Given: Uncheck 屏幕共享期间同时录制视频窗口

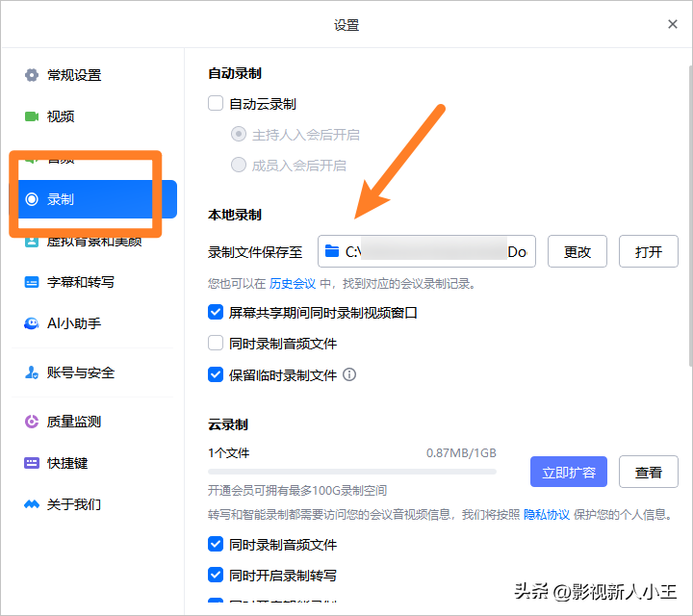Looking at the screenshot, I should pyautogui.click(x=216, y=312).
